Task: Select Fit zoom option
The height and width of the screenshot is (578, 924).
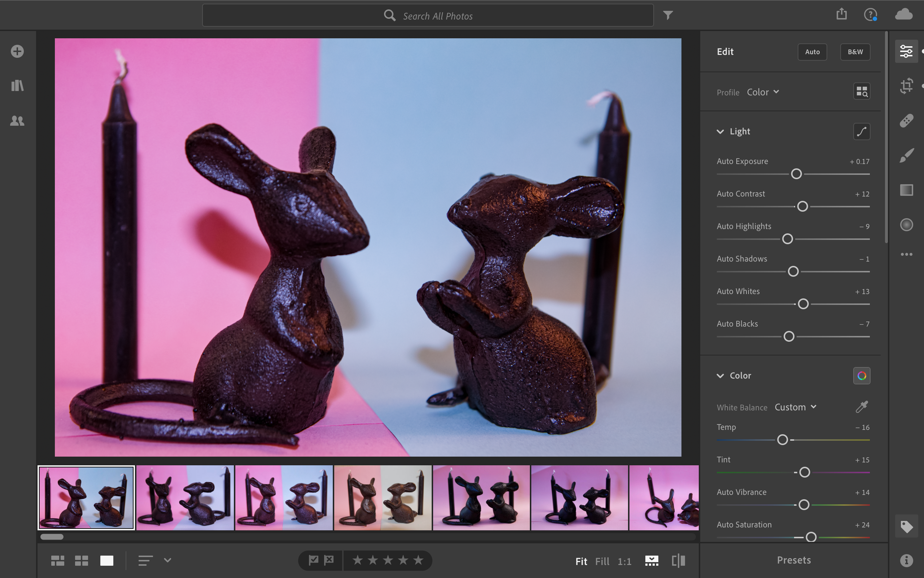Action: point(581,561)
